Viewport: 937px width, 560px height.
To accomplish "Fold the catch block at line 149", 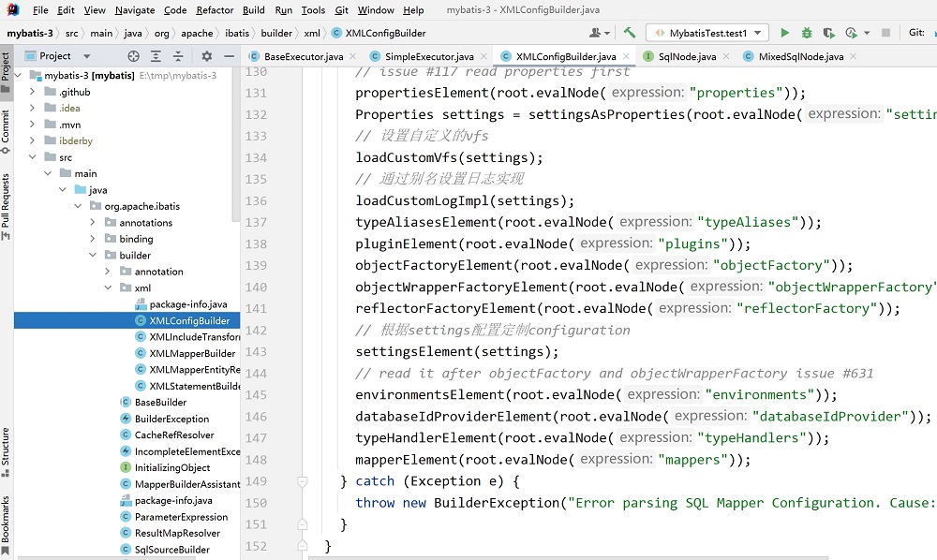I will (303, 481).
